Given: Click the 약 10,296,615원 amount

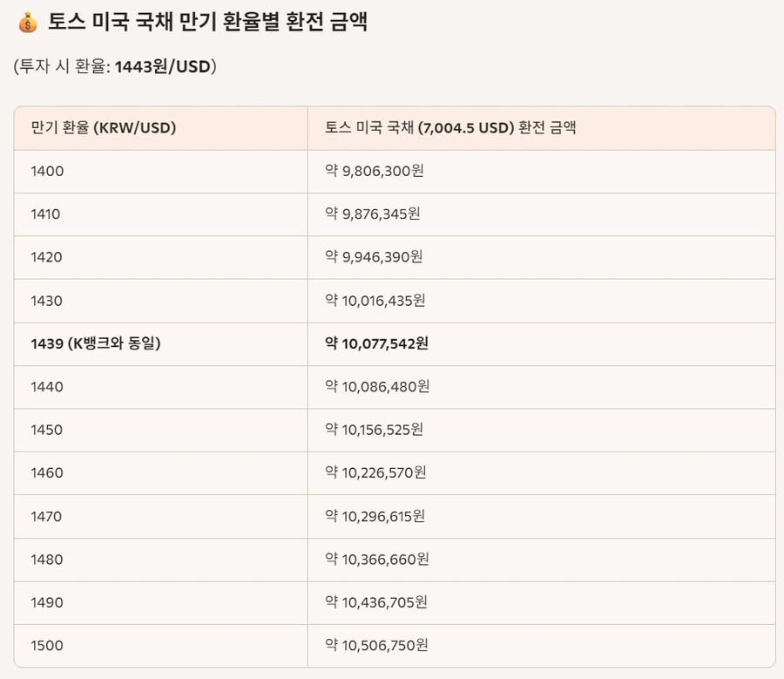Looking at the screenshot, I should (375, 517).
